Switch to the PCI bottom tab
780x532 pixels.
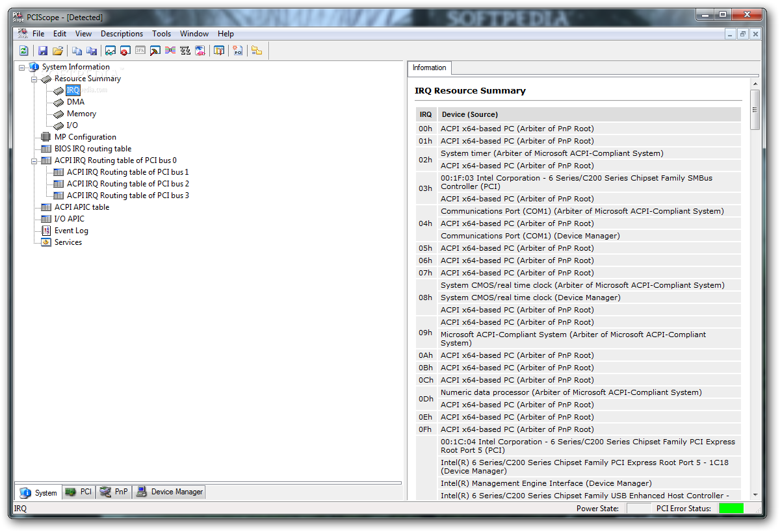coord(79,492)
